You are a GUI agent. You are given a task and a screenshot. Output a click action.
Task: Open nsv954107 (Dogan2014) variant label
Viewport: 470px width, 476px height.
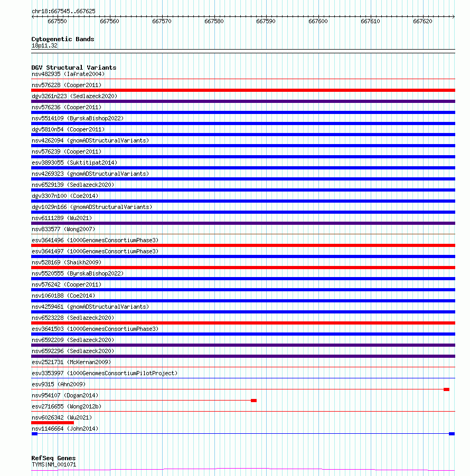coord(65,395)
